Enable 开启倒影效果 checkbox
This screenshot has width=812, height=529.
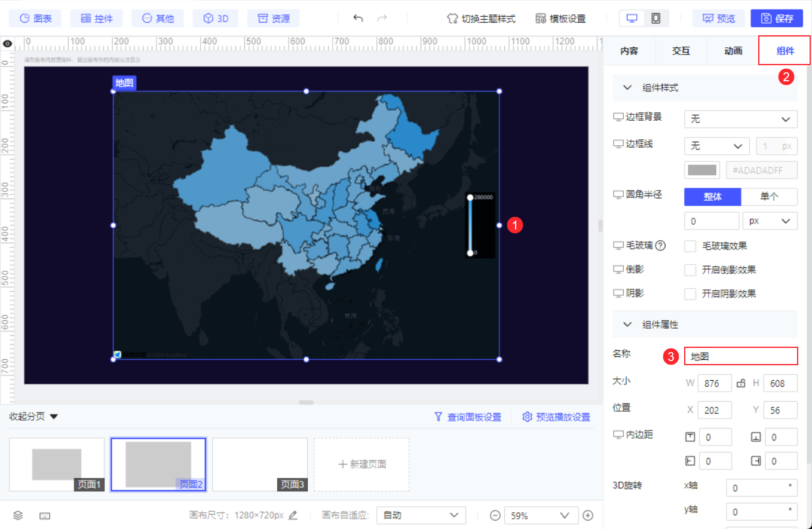[690, 270]
